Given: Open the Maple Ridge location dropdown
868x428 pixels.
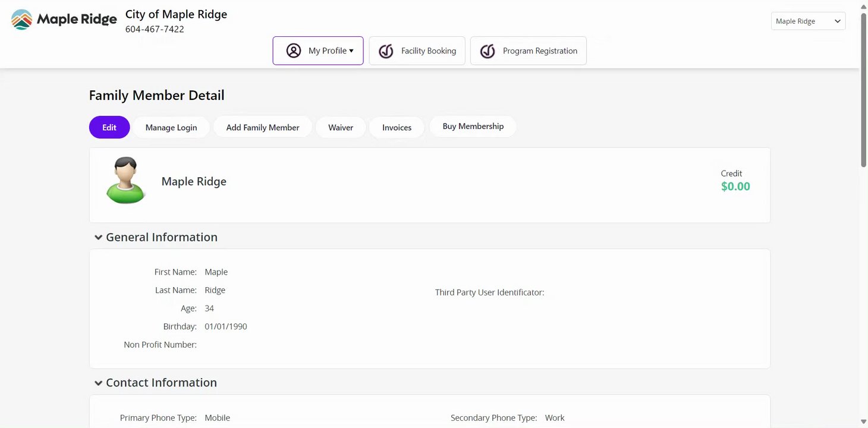Looking at the screenshot, I should (808, 21).
